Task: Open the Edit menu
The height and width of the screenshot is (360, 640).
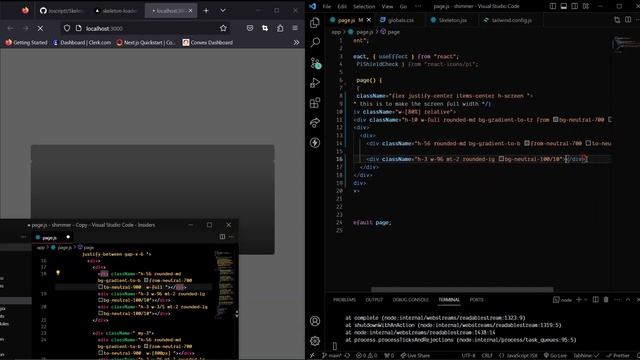Action: pos(342,7)
